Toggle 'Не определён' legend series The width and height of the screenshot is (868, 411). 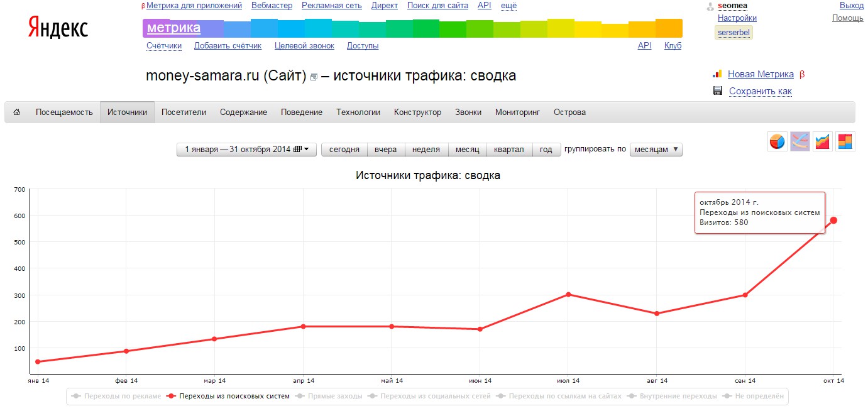click(x=754, y=397)
